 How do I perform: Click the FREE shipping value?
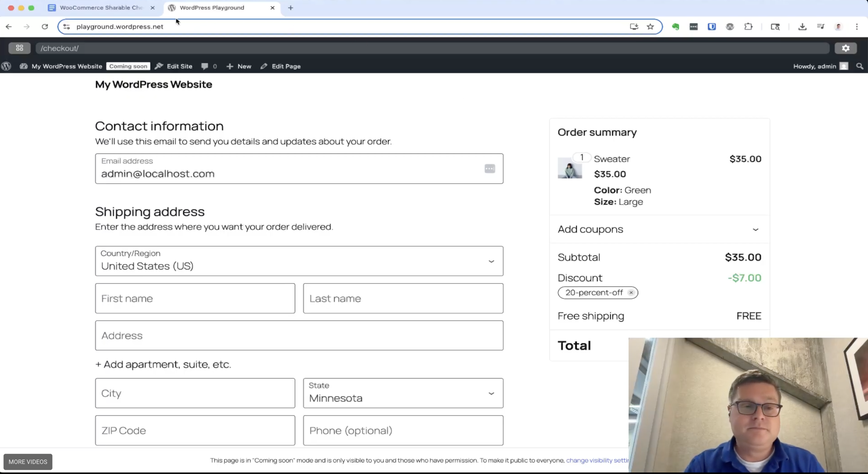coord(749,316)
